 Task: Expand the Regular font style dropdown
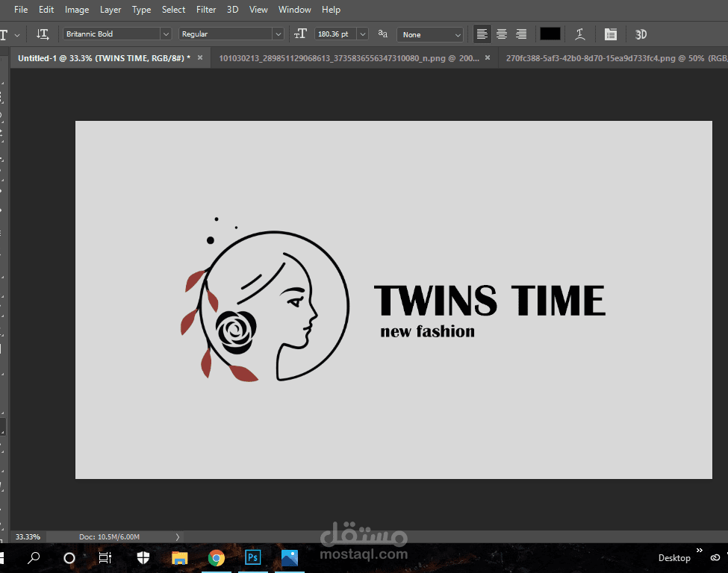pyautogui.click(x=278, y=34)
